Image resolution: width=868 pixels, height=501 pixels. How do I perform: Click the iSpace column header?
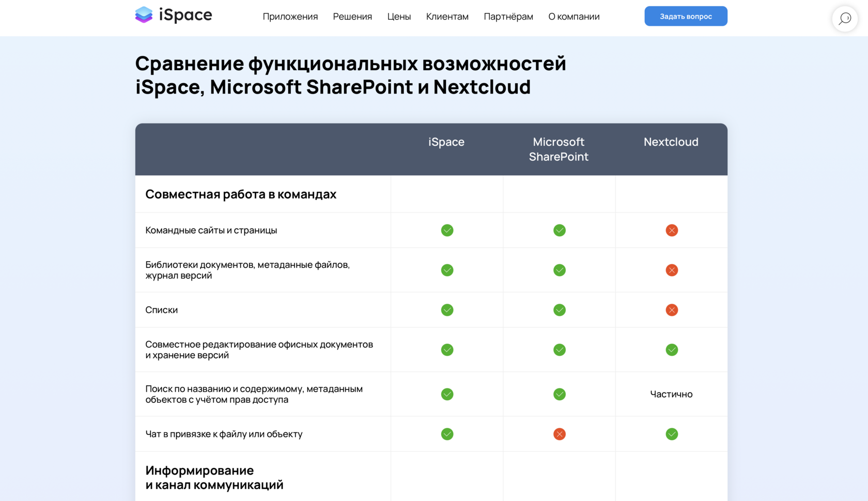(446, 142)
